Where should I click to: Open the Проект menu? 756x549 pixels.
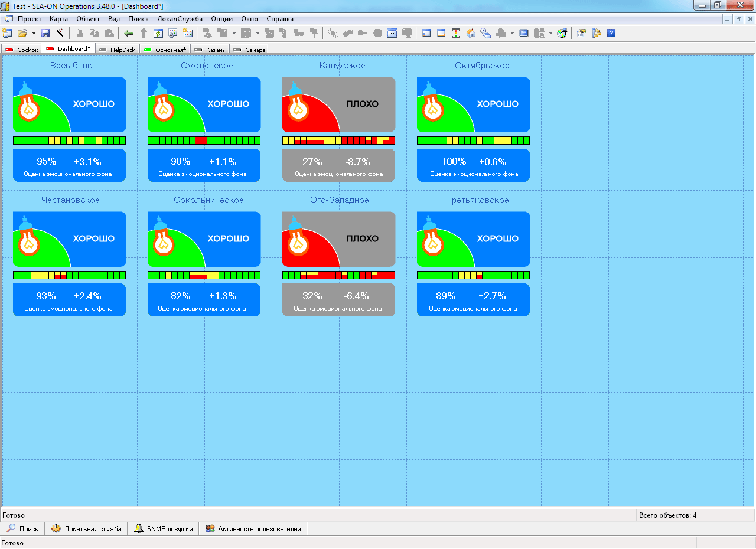(x=29, y=19)
